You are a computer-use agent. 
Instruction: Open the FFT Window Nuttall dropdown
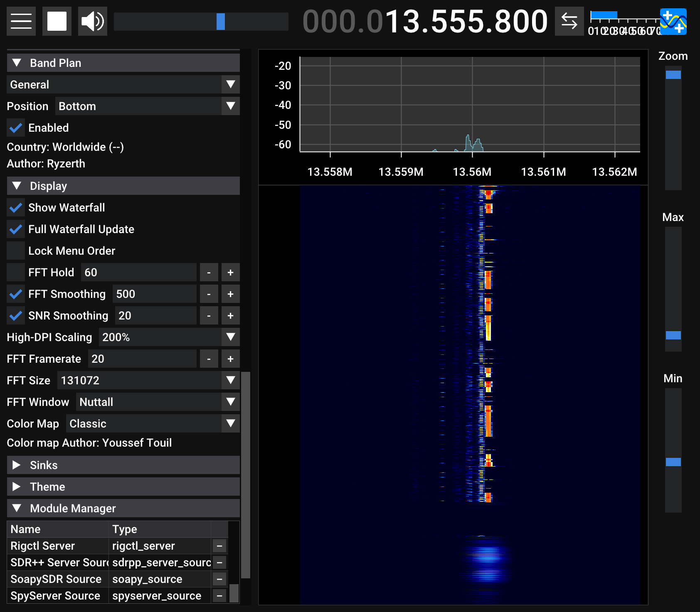coord(158,402)
